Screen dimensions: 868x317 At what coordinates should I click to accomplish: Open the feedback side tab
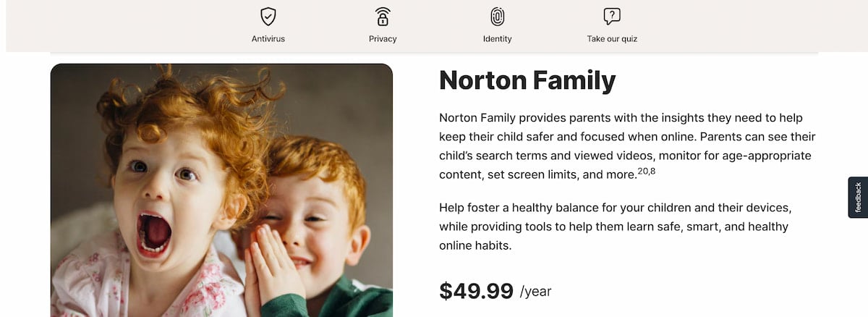click(858, 197)
